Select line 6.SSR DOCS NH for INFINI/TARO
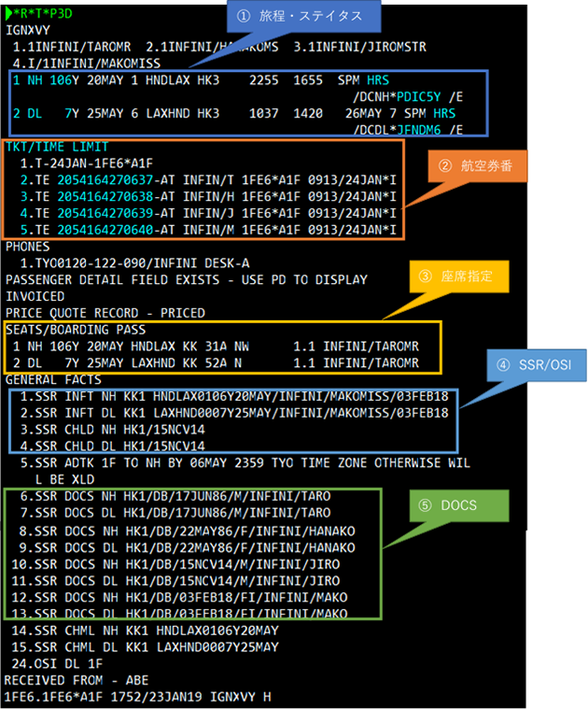This screenshot has height=709, width=588. pyautogui.click(x=175, y=496)
